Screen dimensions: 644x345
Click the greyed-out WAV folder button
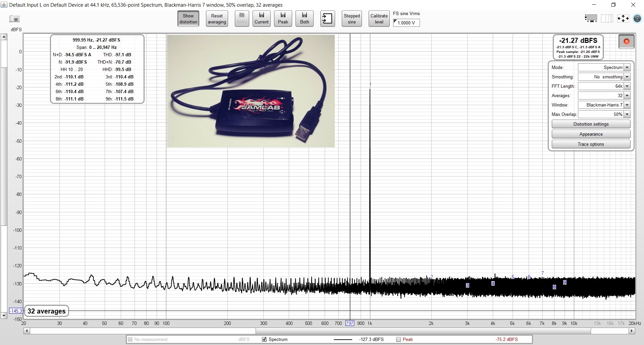[241, 19]
